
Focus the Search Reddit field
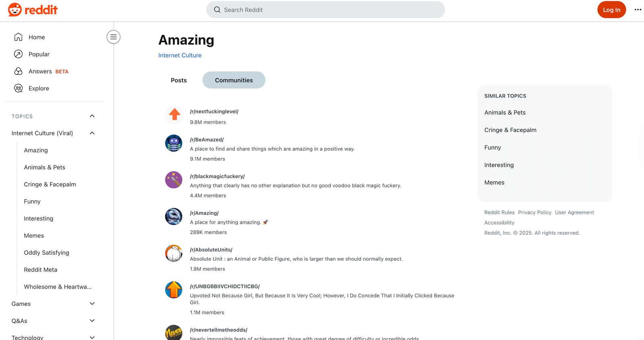click(325, 10)
